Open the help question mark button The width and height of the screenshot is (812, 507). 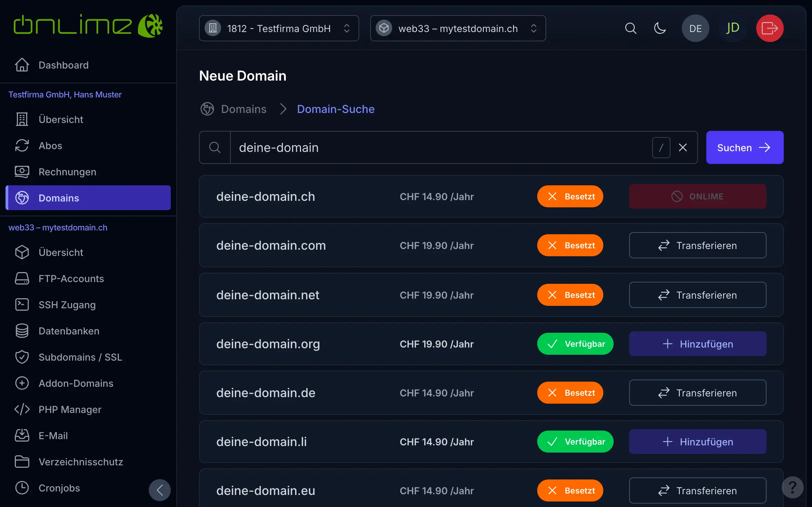[792, 487]
